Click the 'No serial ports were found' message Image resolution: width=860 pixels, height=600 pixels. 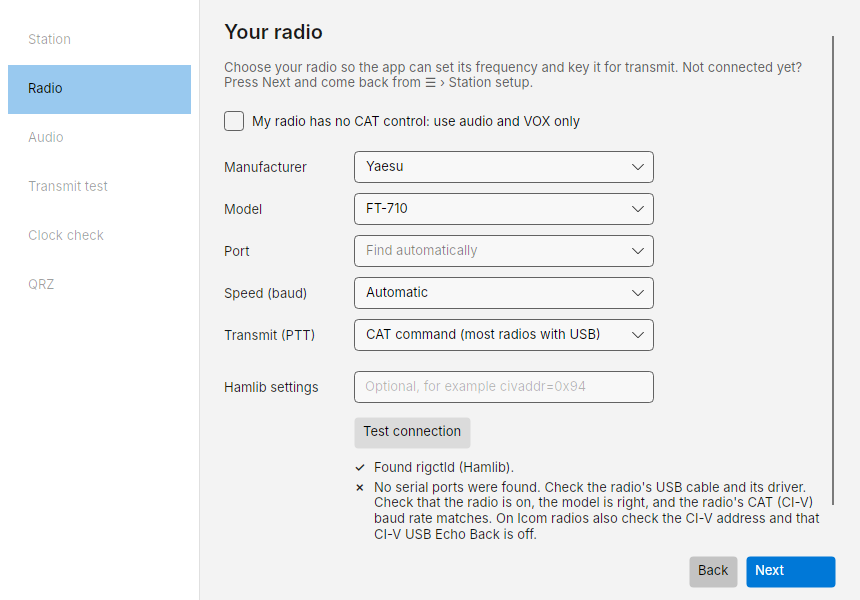[597, 511]
